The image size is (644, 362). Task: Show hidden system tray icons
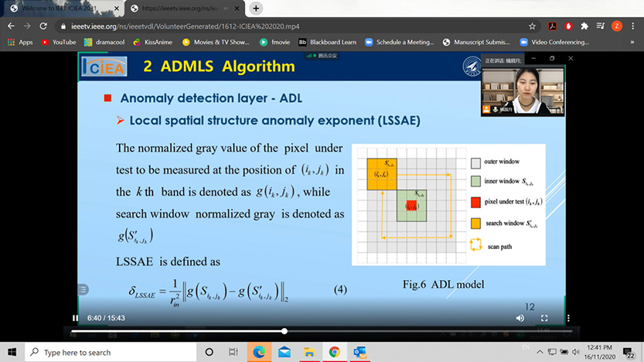(x=540, y=352)
